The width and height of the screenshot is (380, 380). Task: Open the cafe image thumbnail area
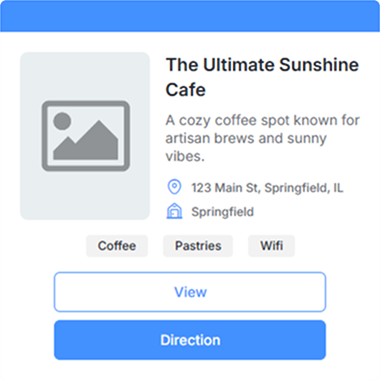[x=85, y=136]
